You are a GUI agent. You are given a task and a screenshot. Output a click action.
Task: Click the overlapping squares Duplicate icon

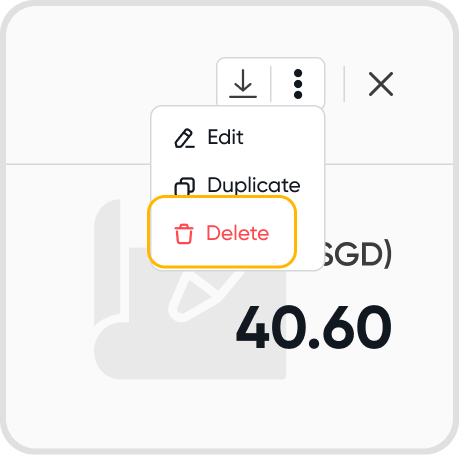pos(184,186)
